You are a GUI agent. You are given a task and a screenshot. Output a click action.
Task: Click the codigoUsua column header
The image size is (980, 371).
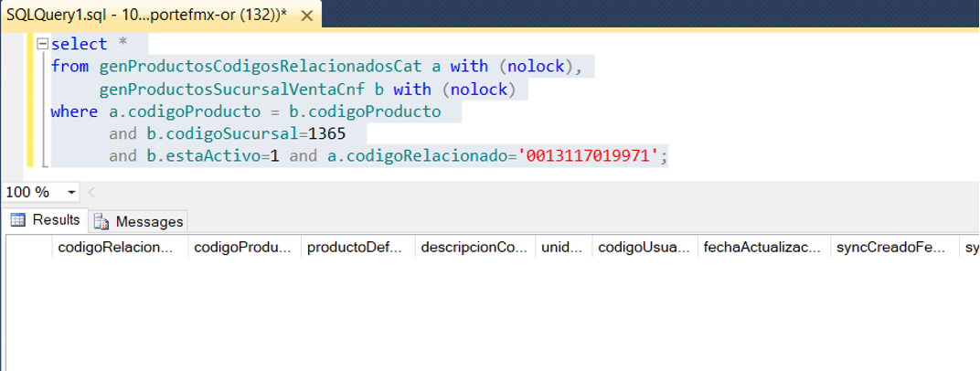pyautogui.click(x=644, y=247)
